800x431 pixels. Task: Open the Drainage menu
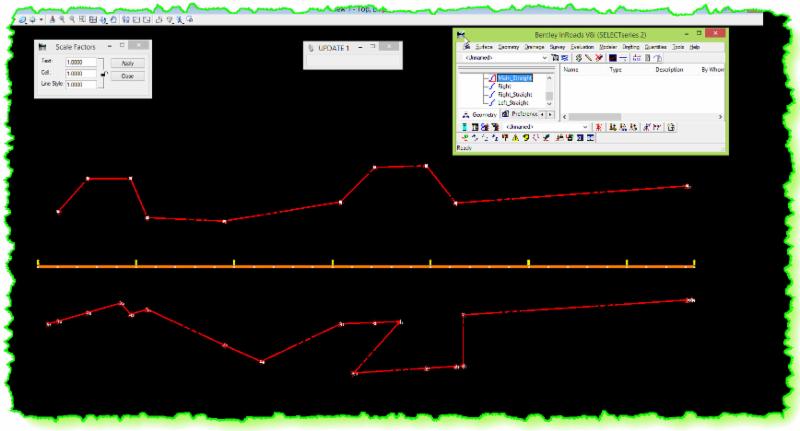tap(534, 47)
